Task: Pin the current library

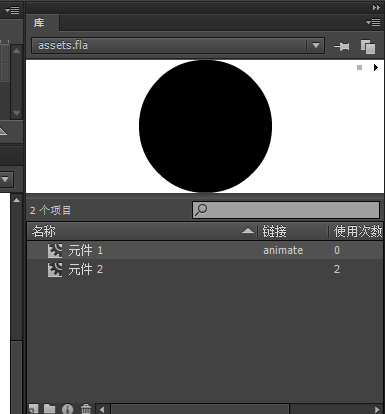Action: pos(342,46)
